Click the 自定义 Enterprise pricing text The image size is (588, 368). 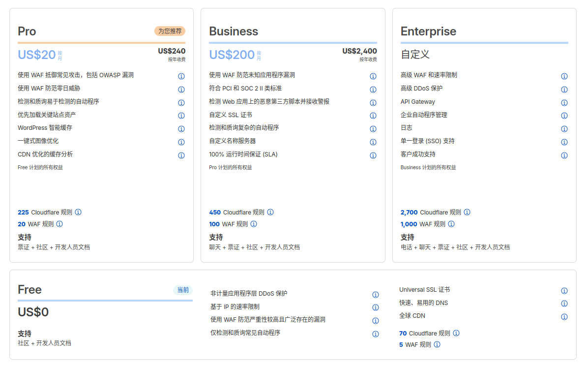[415, 55]
